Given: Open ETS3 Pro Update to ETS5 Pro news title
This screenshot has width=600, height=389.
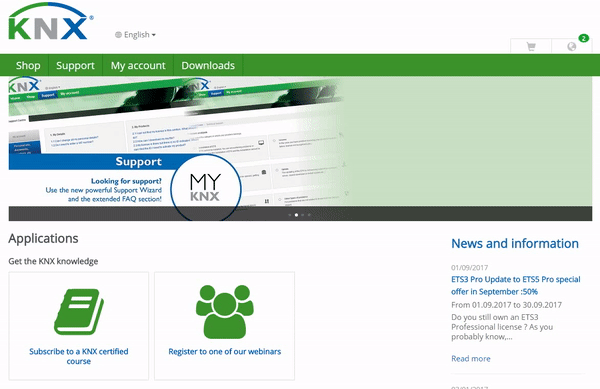Looking at the screenshot, I should click(515, 285).
